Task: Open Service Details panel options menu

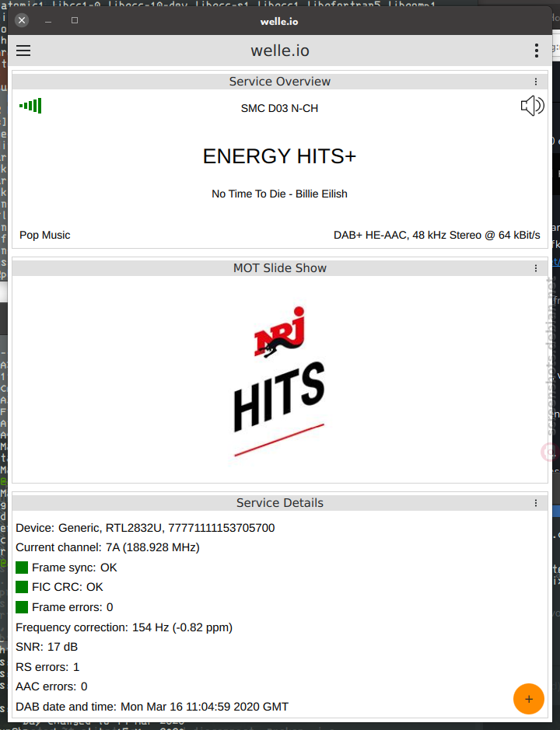Action: pos(535,503)
